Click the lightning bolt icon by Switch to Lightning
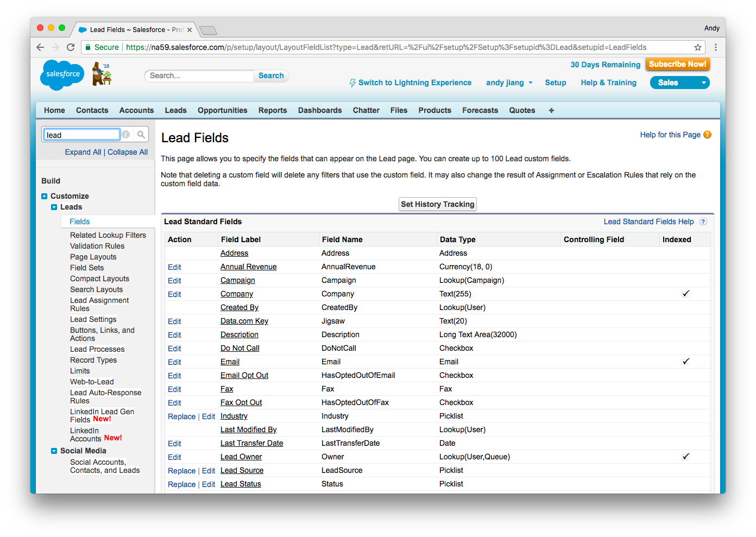Viewport: 756px width, 537px height. pos(352,83)
